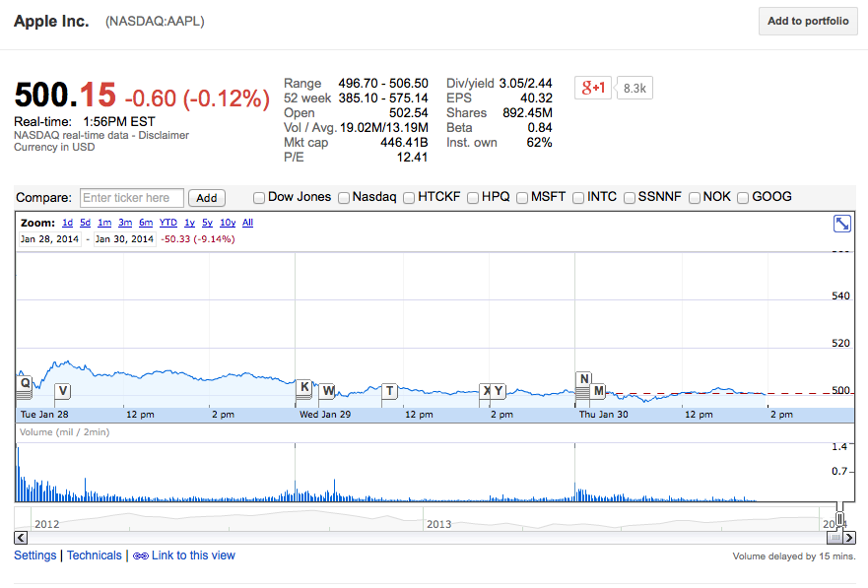Open news marker V on chart

(63, 391)
